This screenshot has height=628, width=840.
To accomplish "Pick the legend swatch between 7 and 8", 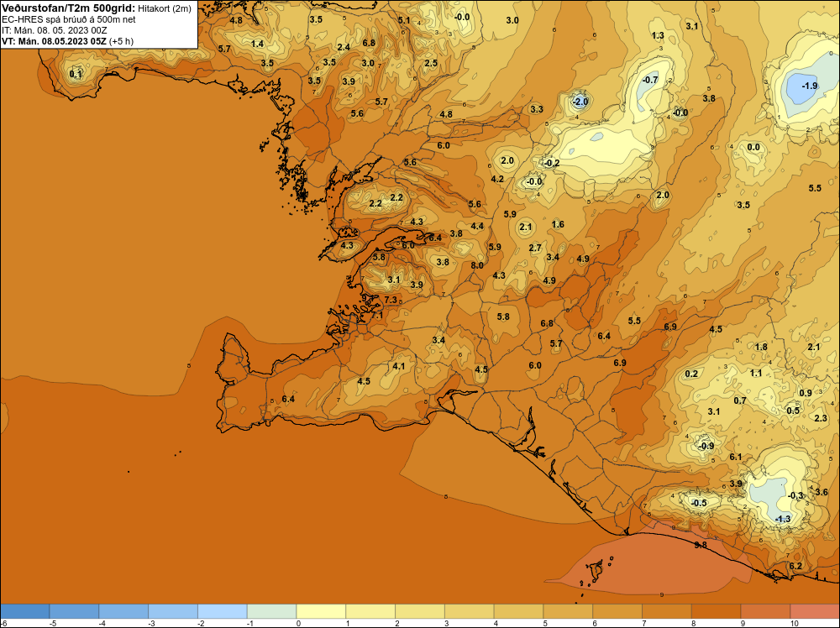I will click(666, 611).
